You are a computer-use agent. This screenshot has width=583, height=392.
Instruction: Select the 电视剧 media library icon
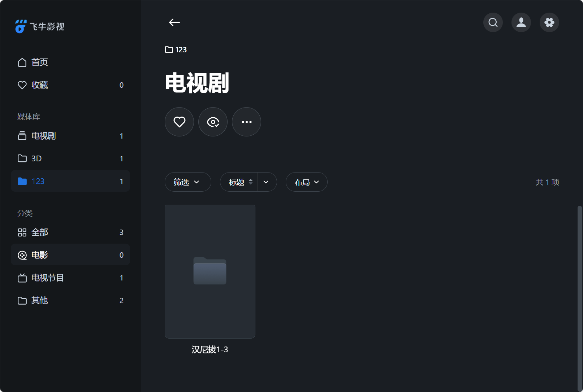point(43,136)
